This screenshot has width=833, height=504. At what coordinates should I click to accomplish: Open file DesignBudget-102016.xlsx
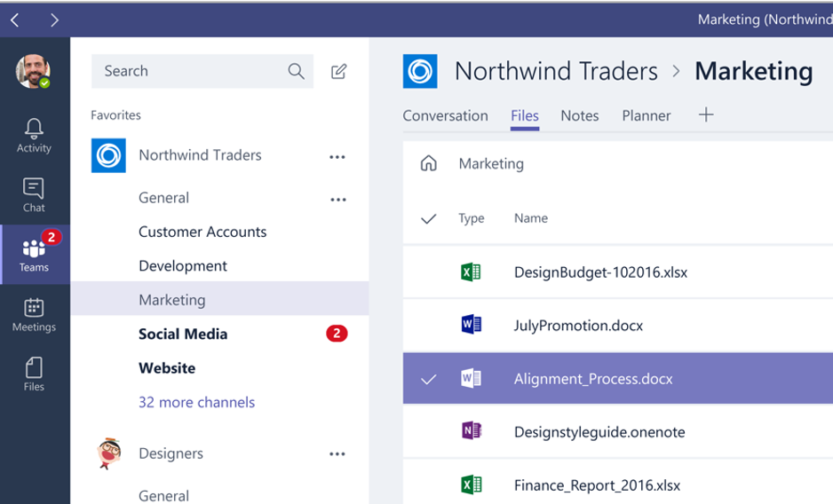point(600,272)
